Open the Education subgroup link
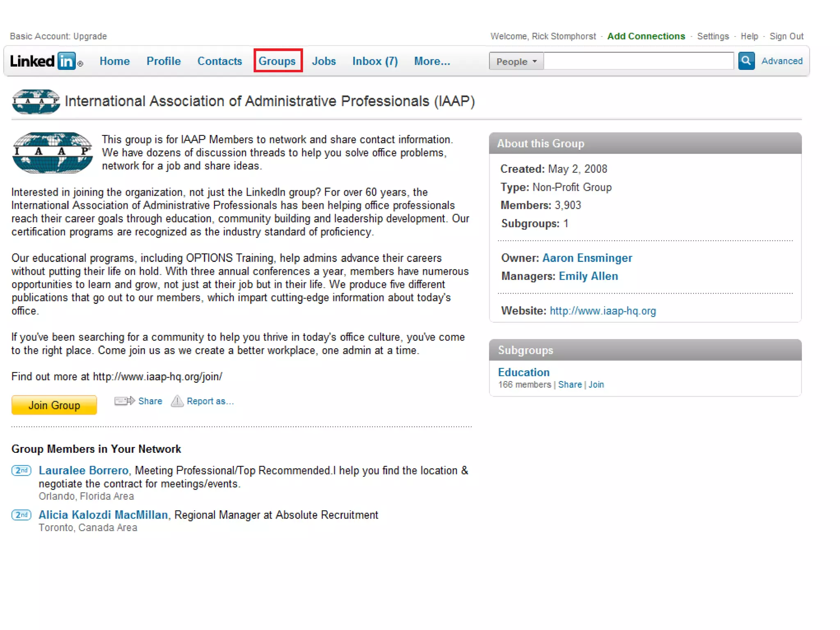This screenshot has width=840, height=630. click(523, 372)
